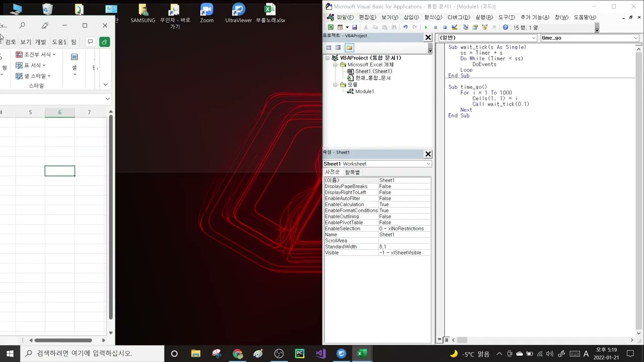Open the (일반) object dropdown
Screen dimensions: 644x362
[487, 38]
